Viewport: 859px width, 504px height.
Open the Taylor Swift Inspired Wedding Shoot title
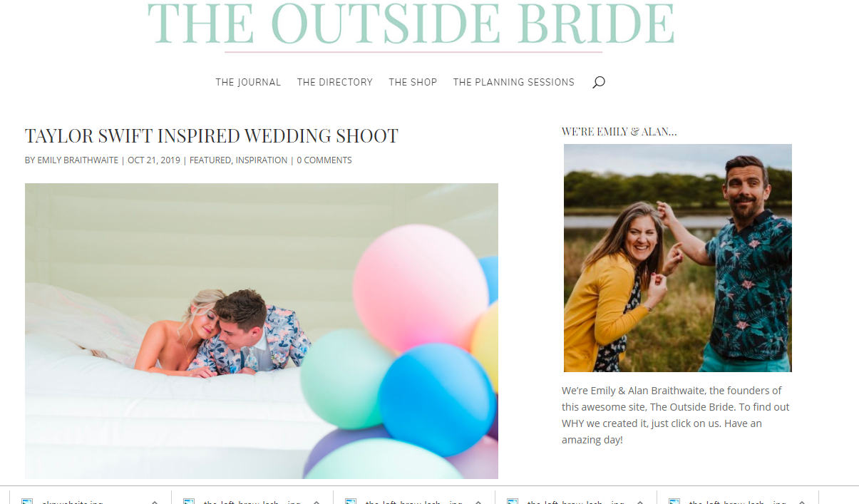(x=212, y=135)
